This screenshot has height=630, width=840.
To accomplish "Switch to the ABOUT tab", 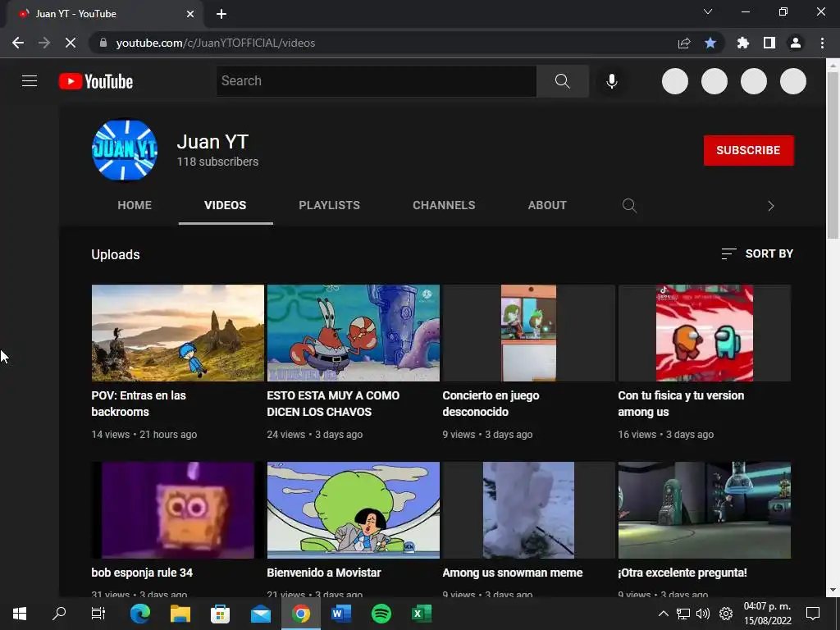I will pos(547,205).
